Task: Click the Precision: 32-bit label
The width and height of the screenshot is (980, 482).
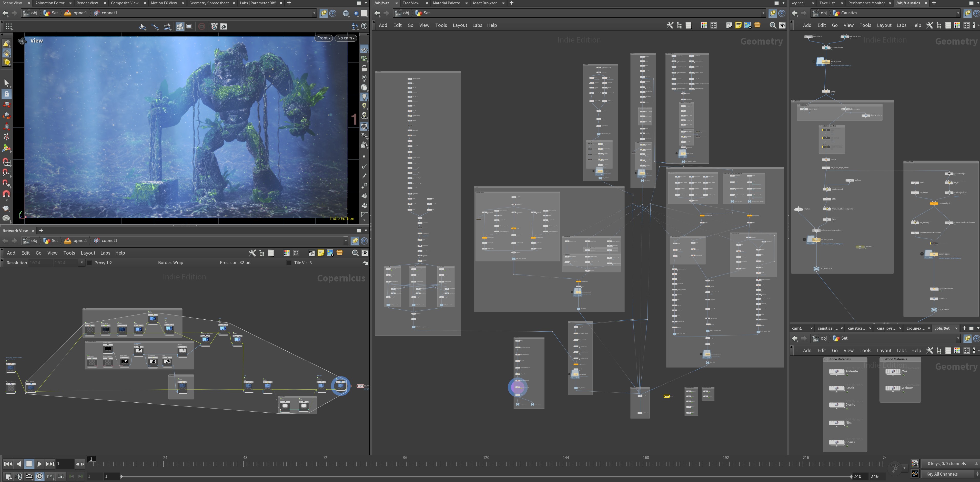Action: pos(235,263)
